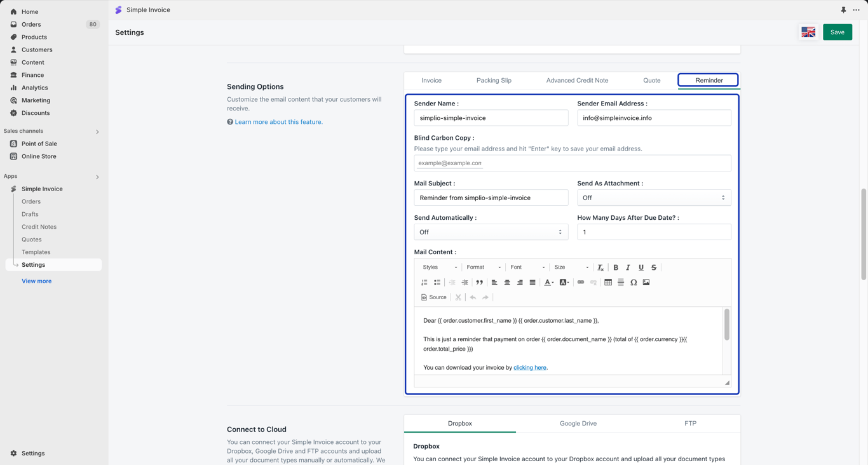
Task: Save settings with the Save button
Action: coord(837,32)
